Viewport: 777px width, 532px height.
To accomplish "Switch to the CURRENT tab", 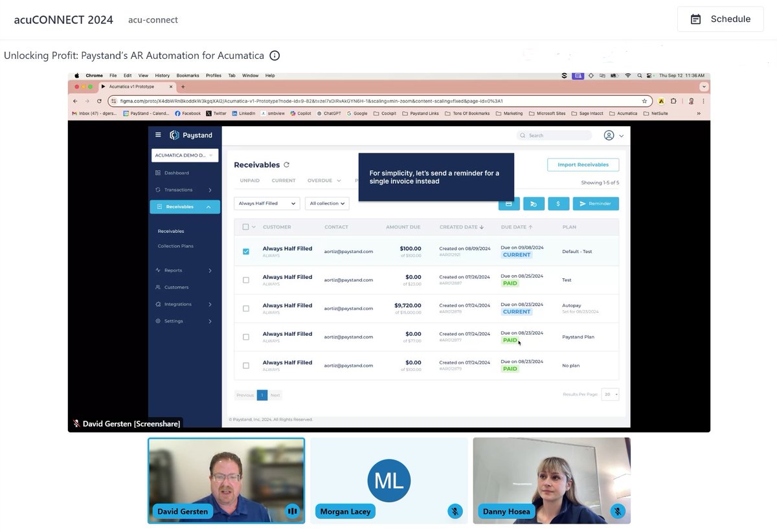I will (284, 181).
